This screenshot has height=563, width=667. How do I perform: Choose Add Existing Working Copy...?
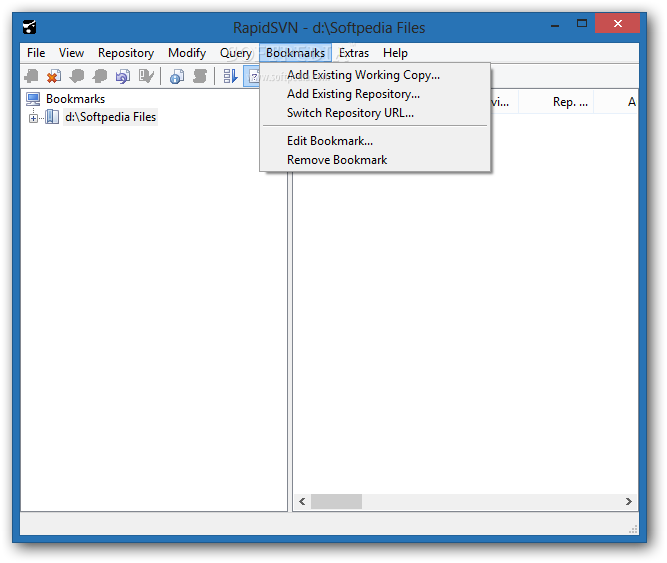(375, 75)
